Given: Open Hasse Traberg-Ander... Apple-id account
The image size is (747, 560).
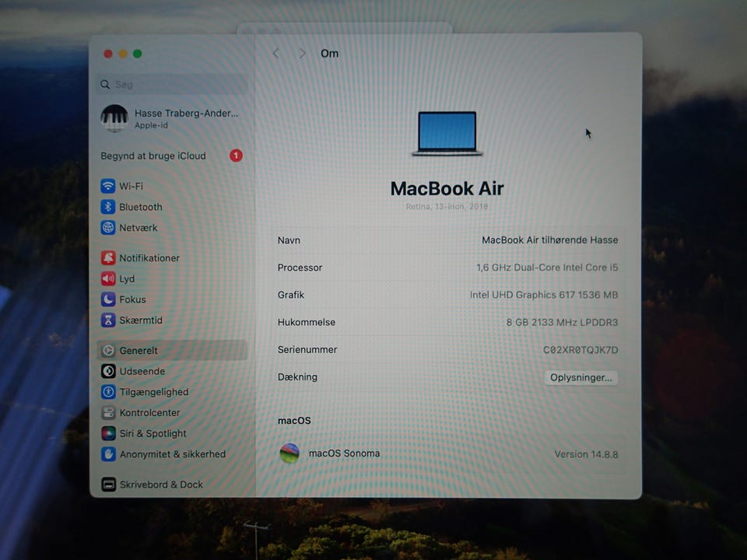Looking at the screenshot, I should 172,118.
